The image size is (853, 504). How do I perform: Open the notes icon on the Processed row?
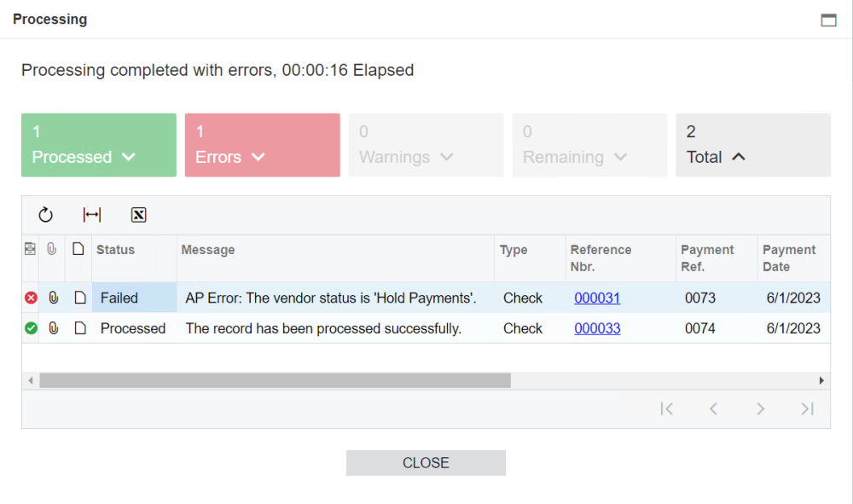(78, 327)
